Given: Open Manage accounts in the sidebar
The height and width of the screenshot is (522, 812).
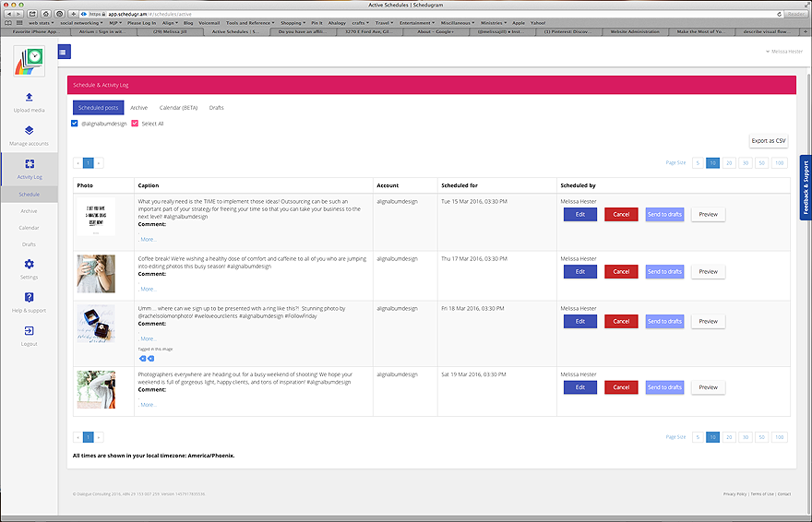Looking at the screenshot, I should point(29,131).
